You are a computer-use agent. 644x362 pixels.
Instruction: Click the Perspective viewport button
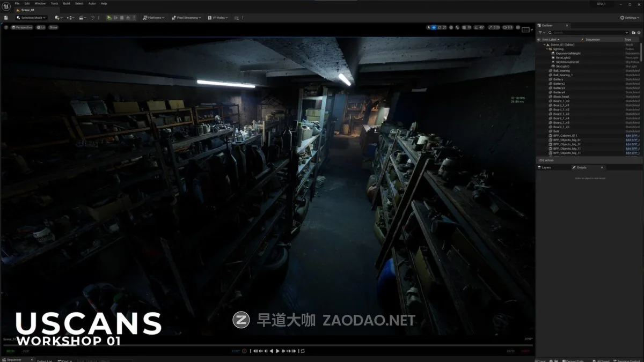coord(23,27)
